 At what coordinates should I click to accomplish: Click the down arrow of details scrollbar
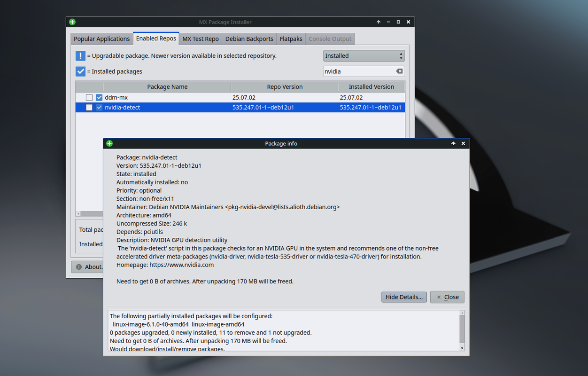click(462, 348)
